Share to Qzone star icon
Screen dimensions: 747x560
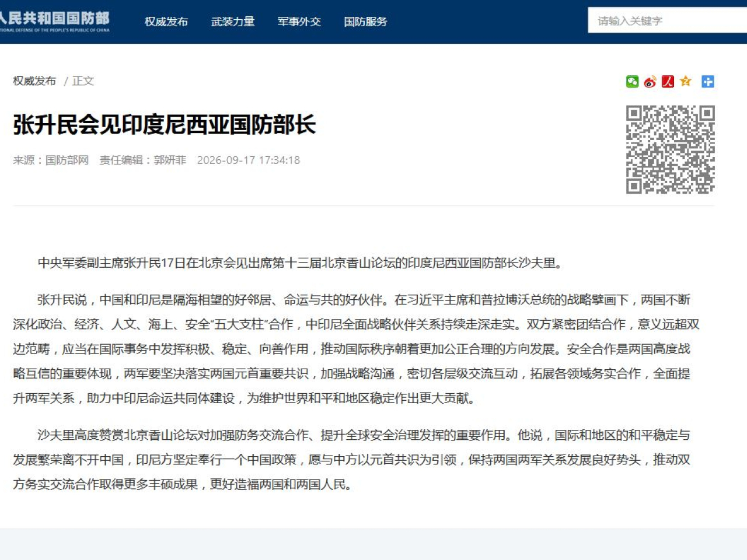(x=686, y=82)
